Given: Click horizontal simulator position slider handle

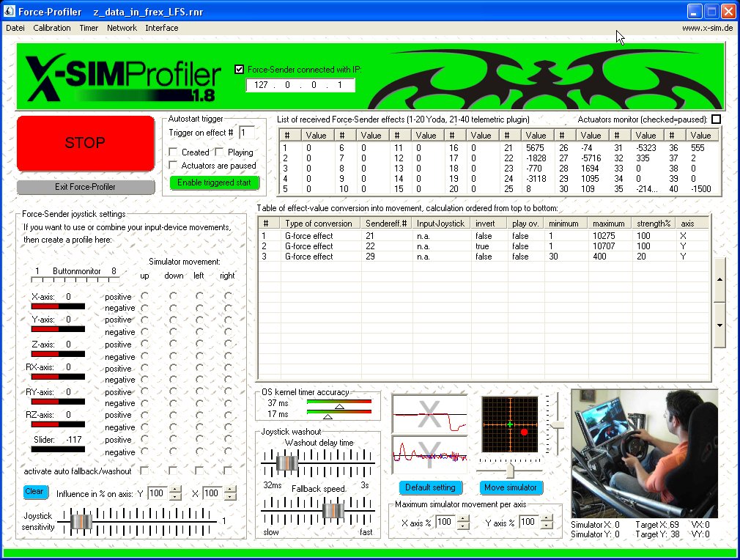Looking at the screenshot, I should (x=510, y=471).
